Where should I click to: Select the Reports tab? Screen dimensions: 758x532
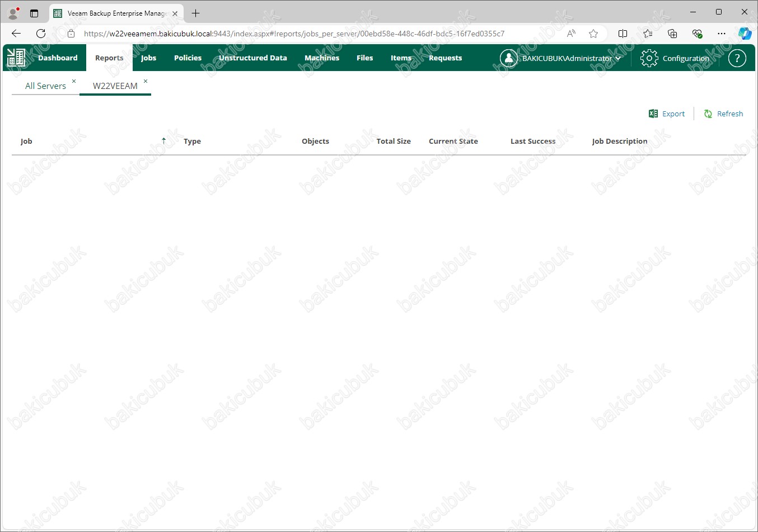pyautogui.click(x=109, y=58)
